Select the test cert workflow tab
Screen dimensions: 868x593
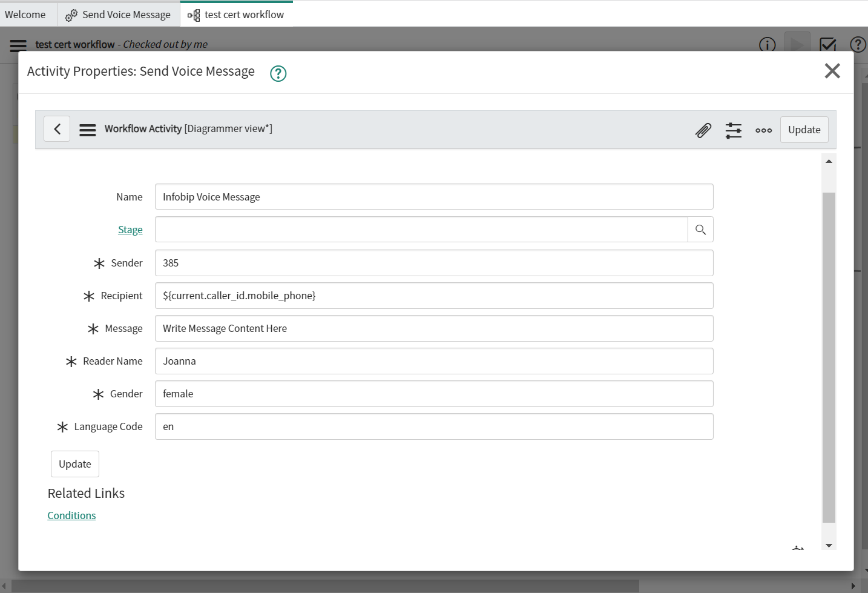click(236, 15)
